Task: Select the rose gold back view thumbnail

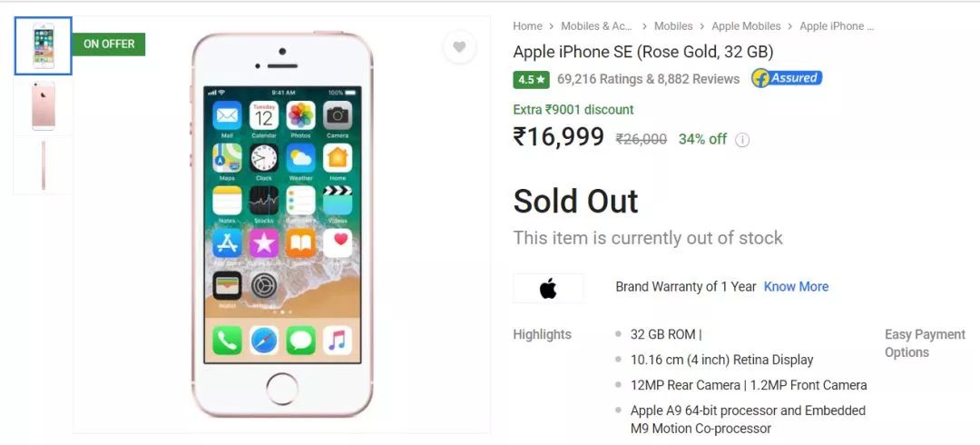Action: click(44, 105)
